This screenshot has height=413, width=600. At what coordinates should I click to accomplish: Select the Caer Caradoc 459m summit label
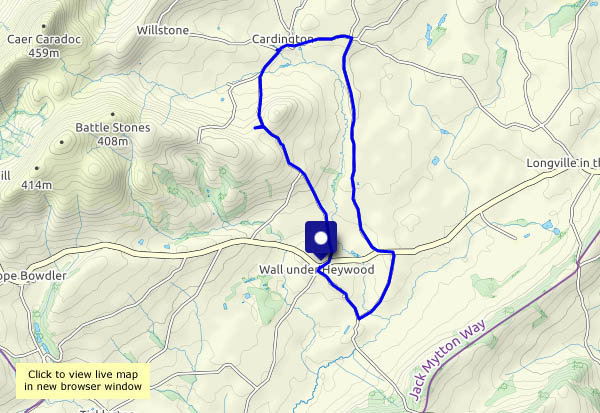44,46
